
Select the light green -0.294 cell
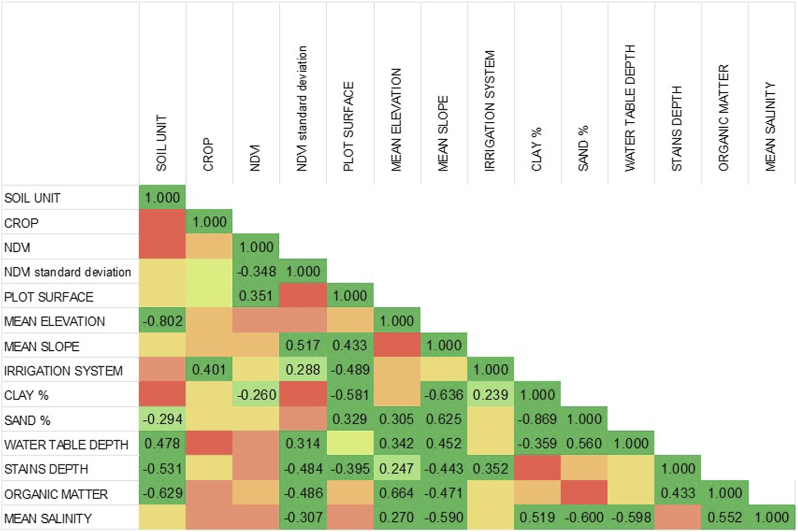(x=162, y=419)
